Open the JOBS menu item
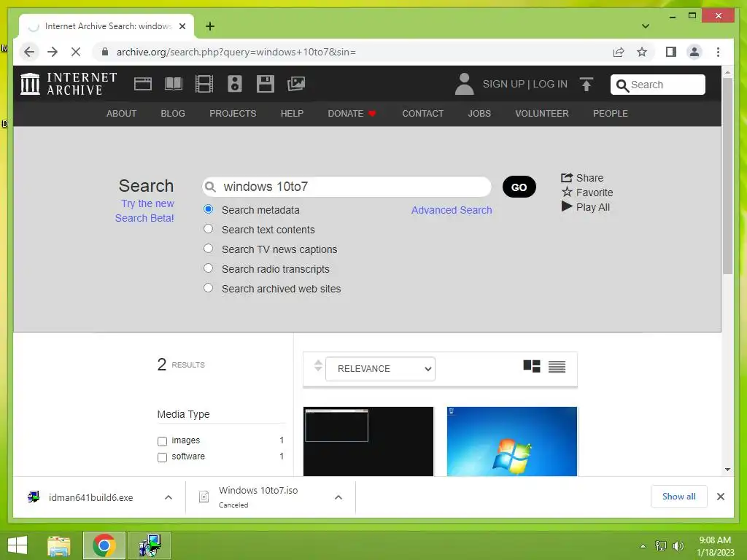This screenshot has width=747, height=560. point(479,113)
